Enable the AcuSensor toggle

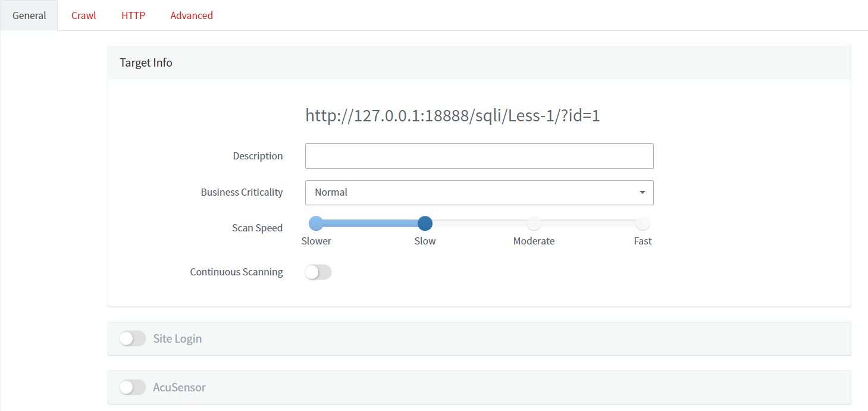[x=132, y=387]
